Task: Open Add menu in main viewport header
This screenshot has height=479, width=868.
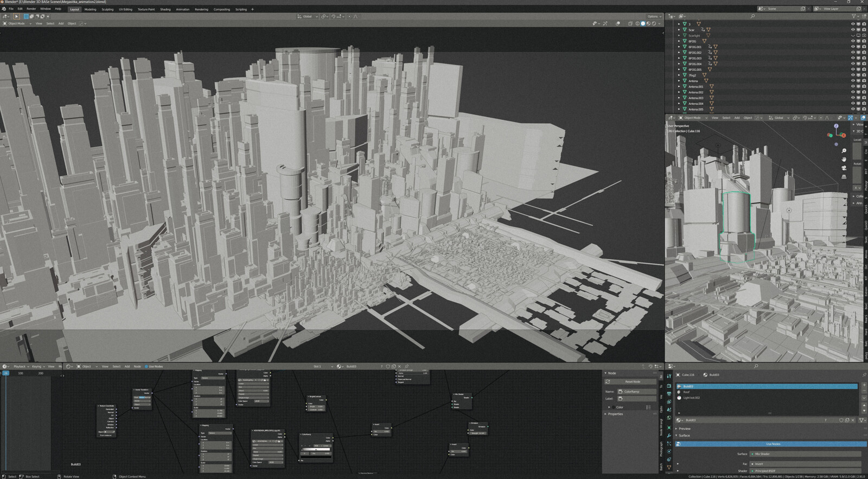Action: click(x=61, y=23)
